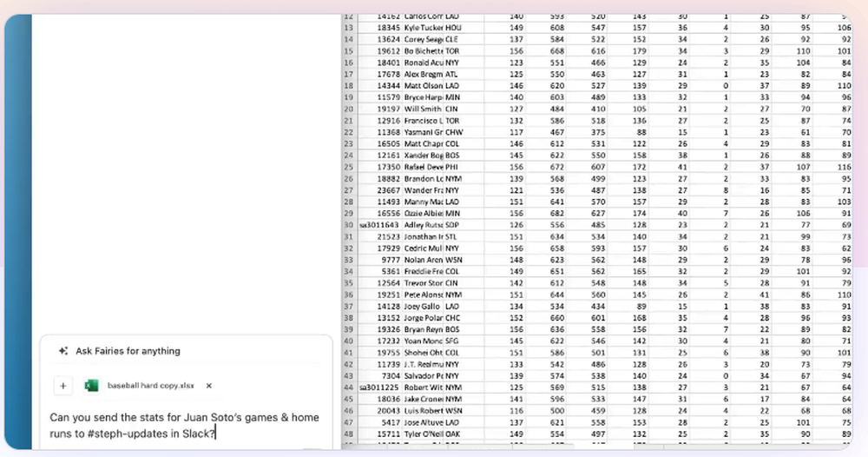Image resolution: width=868 pixels, height=457 pixels.
Task: Select the row 48 header in the spreadsheet
Action: [349, 434]
